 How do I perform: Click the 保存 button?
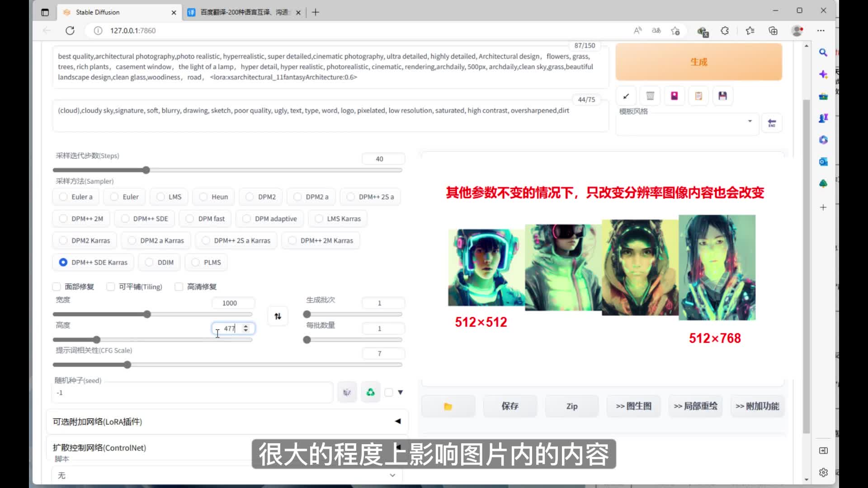coord(510,406)
